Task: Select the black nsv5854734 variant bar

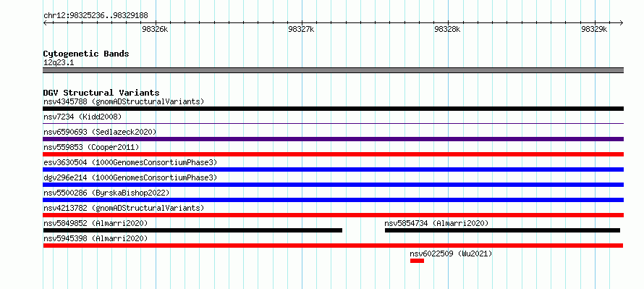Action: [x=502, y=230]
